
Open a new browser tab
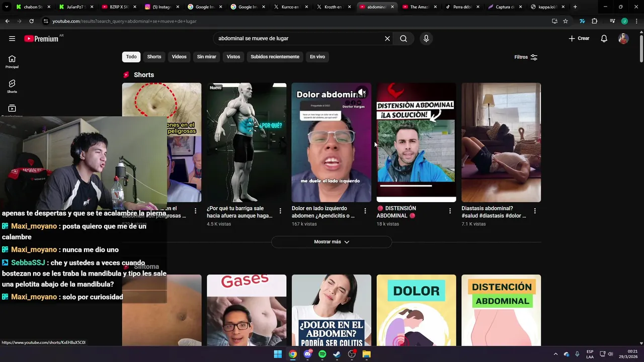575,7
